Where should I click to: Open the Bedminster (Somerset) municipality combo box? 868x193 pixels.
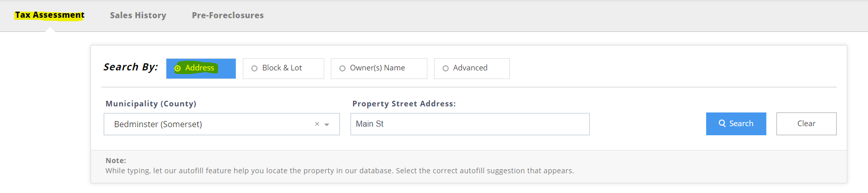click(222, 124)
